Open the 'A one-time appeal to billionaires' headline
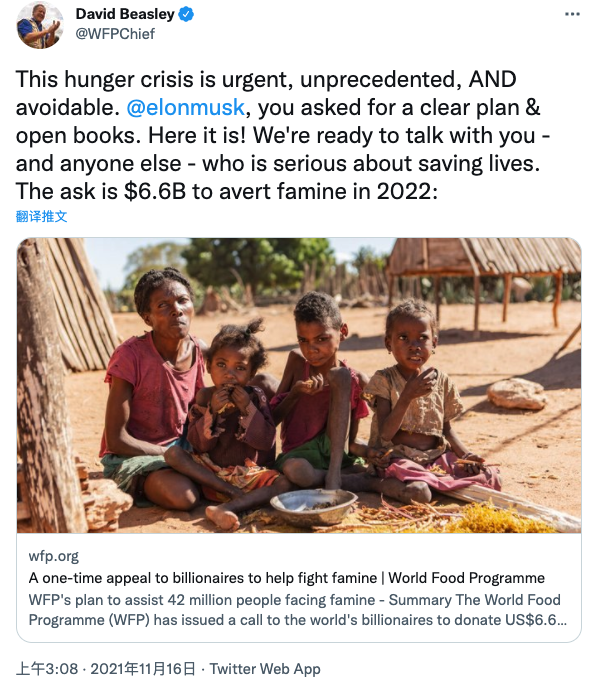 click(x=287, y=578)
